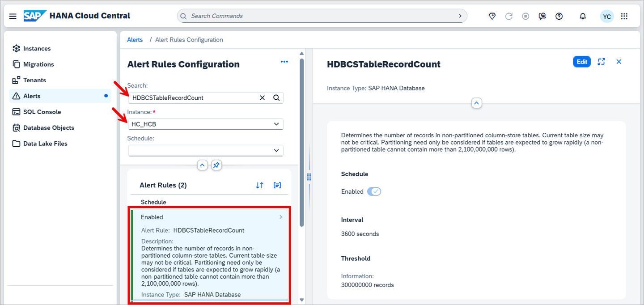Image resolution: width=644 pixels, height=305 pixels.
Task: Click Instance Type SAP HANA Database text
Action: click(376, 88)
